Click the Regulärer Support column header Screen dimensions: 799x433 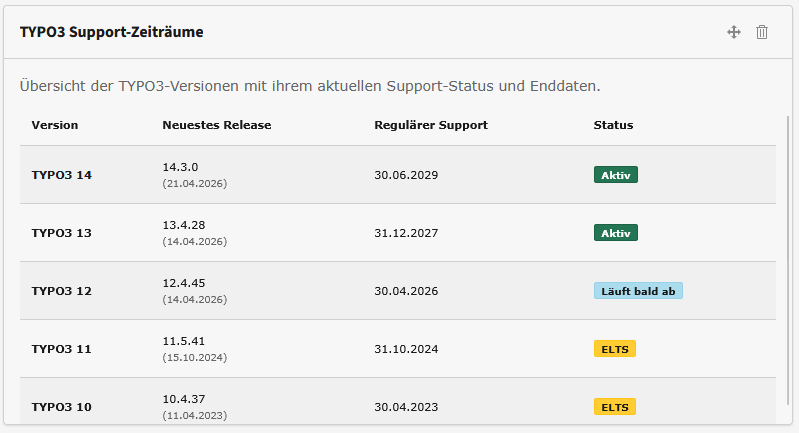click(431, 125)
